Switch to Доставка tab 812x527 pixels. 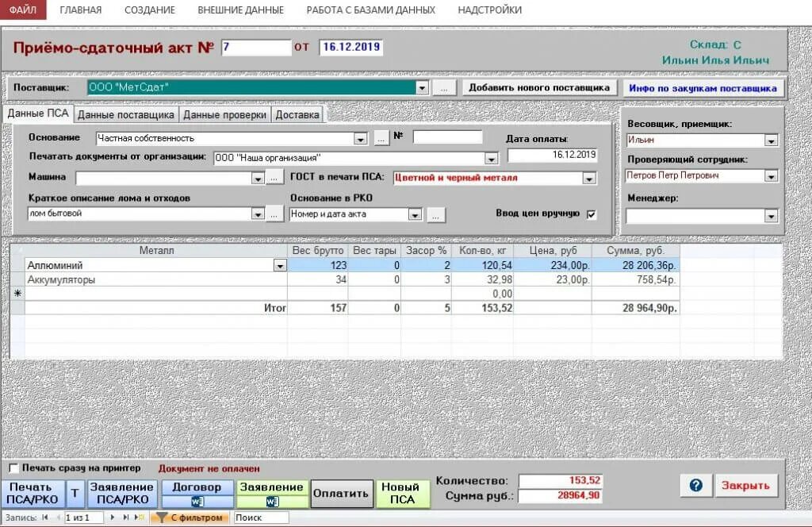[x=297, y=114]
